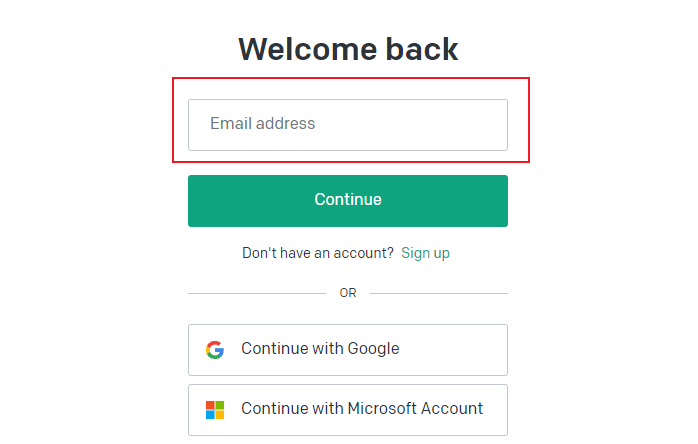Click the Google logo icon

(215, 350)
